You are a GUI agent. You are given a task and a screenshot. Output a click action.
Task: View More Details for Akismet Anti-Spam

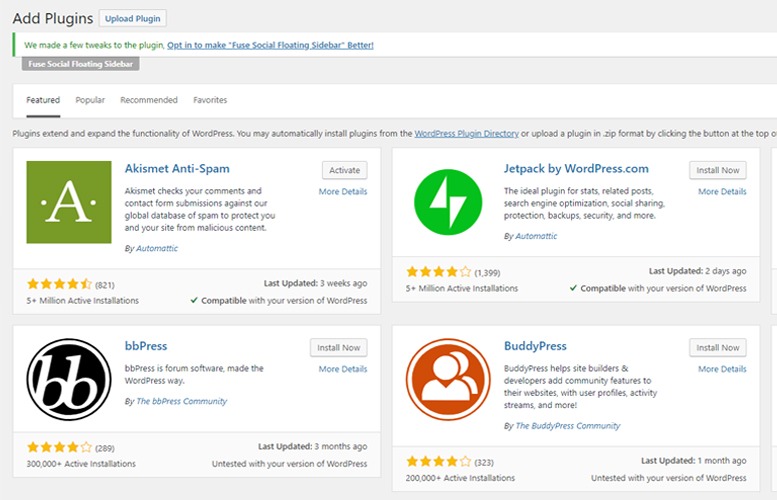[343, 191]
